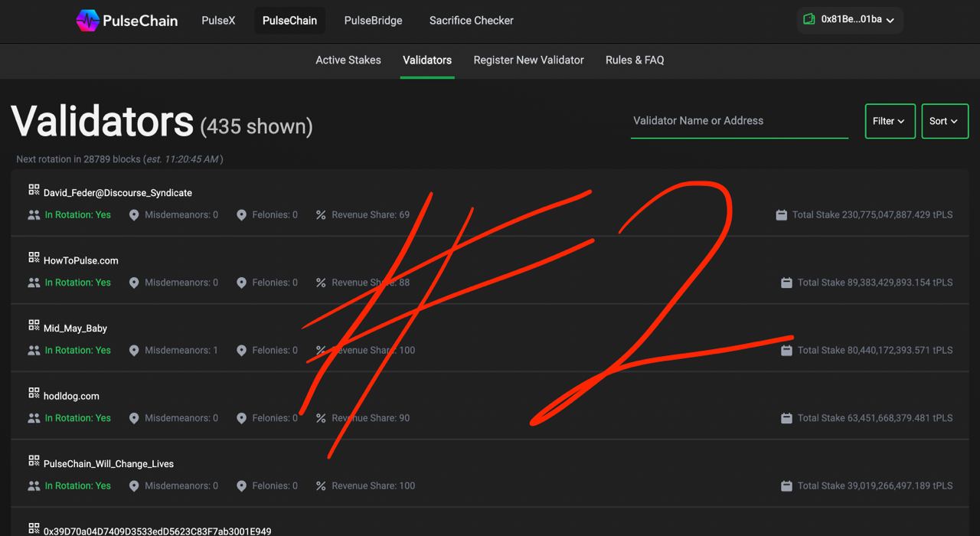This screenshot has width=980, height=536.
Task: Open QR code icon next to HowToPulse.com
Action: (34, 257)
